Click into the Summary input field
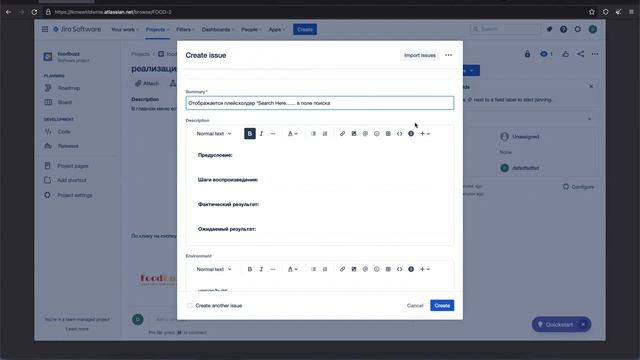Screen dimensions: 640x360 point(320,103)
